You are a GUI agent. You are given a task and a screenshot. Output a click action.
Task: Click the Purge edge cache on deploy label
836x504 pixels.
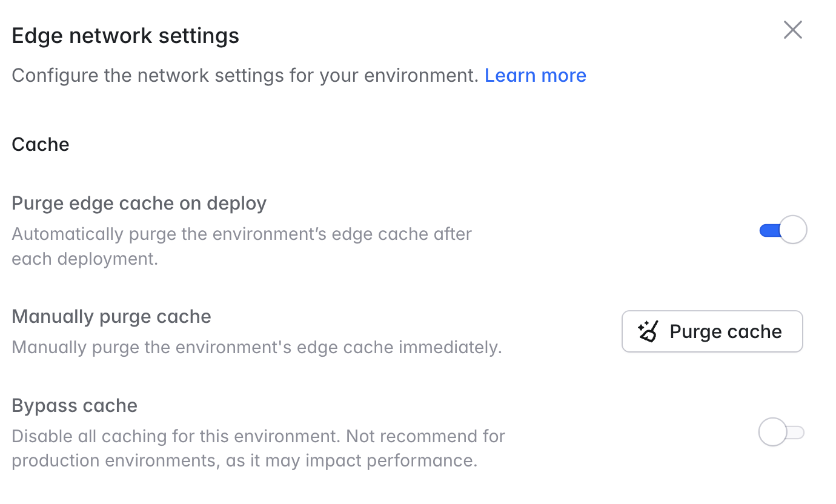pyautogui.click(x=139, y=204)
